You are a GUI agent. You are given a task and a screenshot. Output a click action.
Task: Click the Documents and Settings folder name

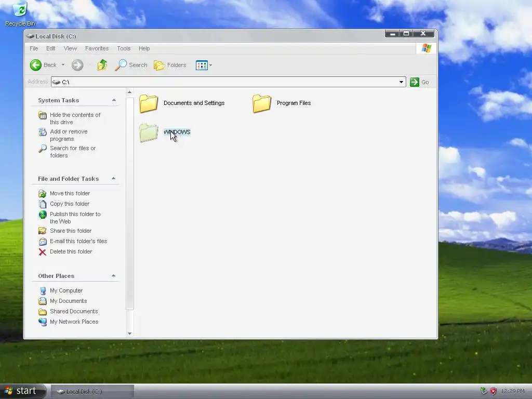194,103
